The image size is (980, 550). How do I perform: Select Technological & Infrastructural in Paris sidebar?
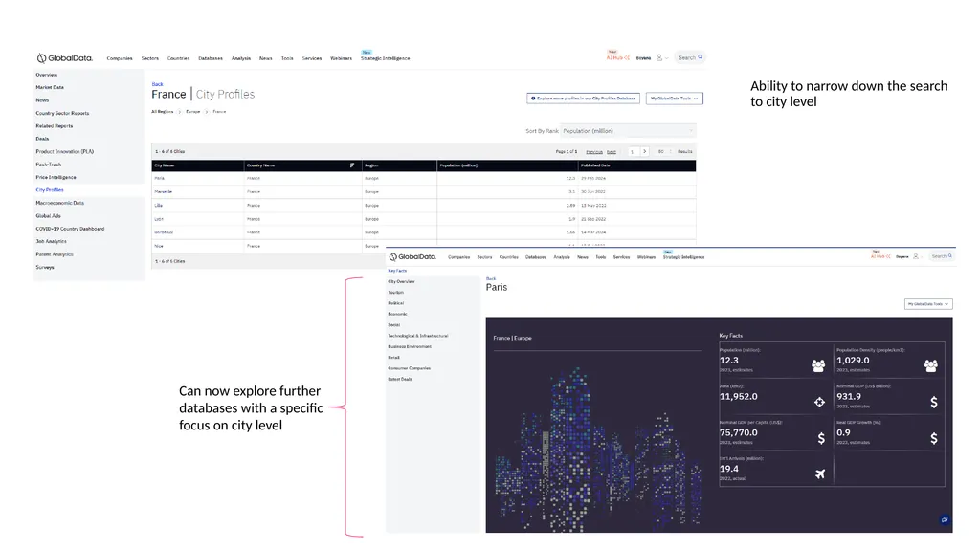[x=418, y=336]
